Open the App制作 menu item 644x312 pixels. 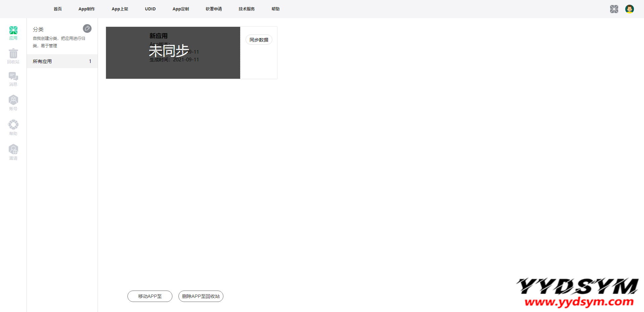[x=87, y=9]
